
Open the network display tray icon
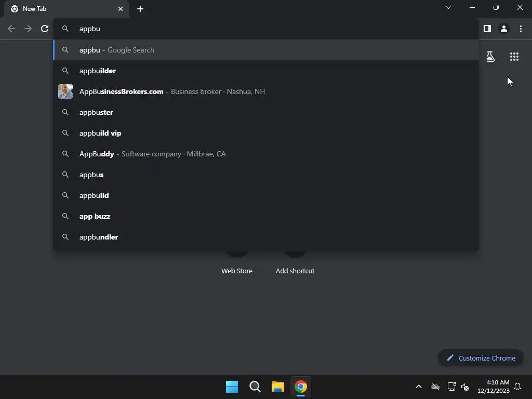point(451,387)
